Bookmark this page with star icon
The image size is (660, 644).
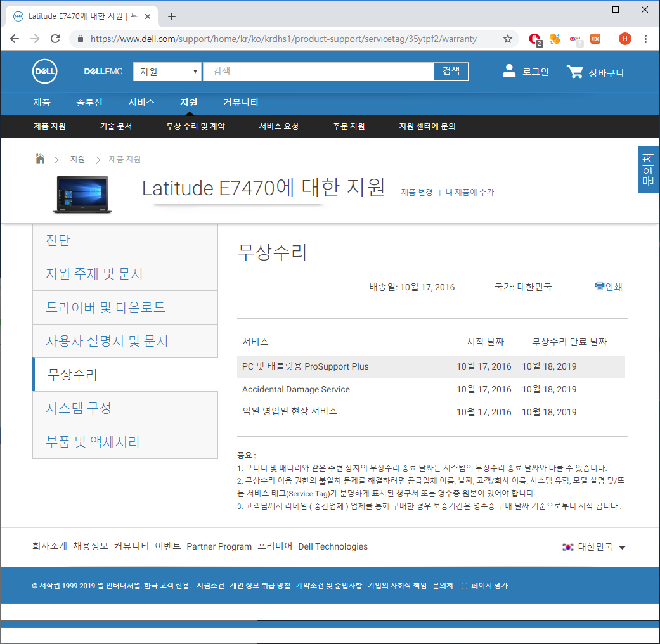tap(508, 39)
